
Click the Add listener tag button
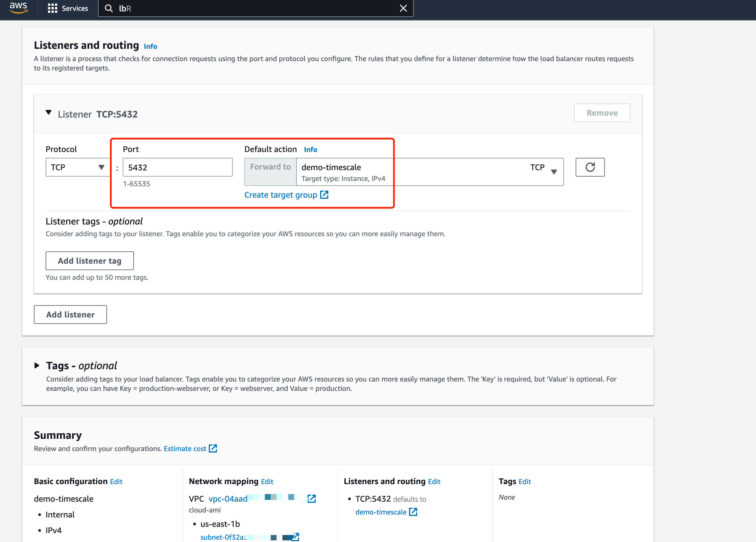coord(89,261)
